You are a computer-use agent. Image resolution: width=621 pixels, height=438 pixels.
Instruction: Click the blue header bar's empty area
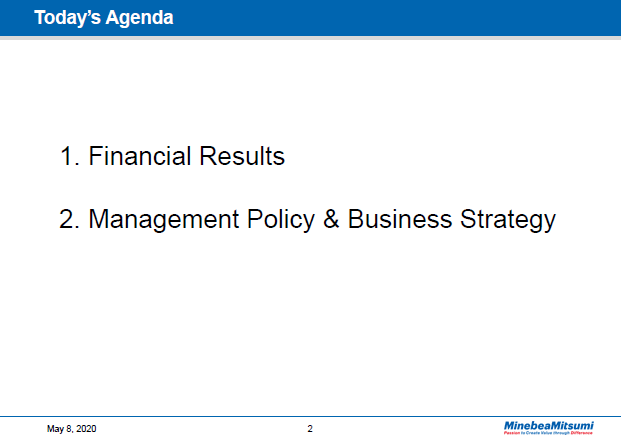400,17
